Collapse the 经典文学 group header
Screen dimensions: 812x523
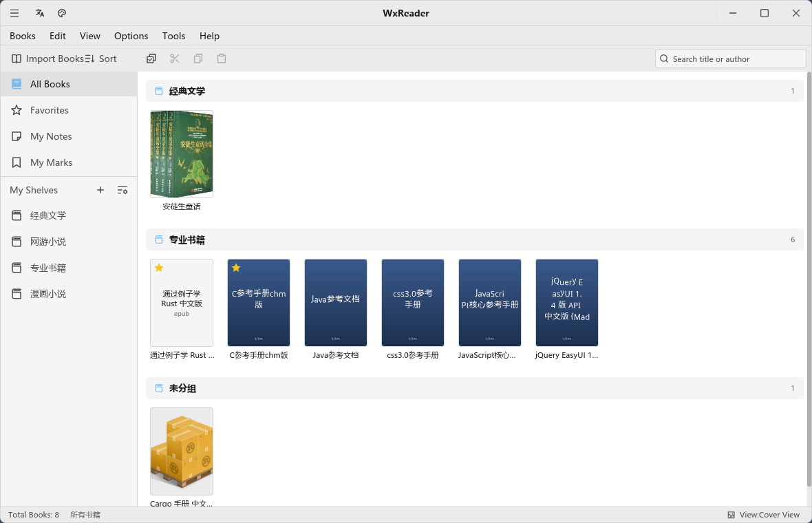click(474, 91)
